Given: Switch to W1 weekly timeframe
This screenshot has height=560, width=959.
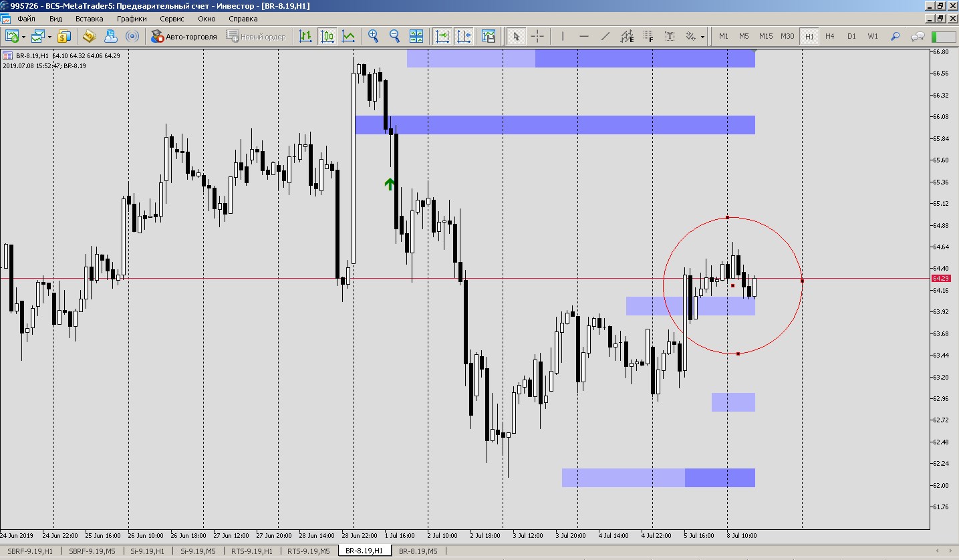Looking at the screenshot, I should click(873, 36).
